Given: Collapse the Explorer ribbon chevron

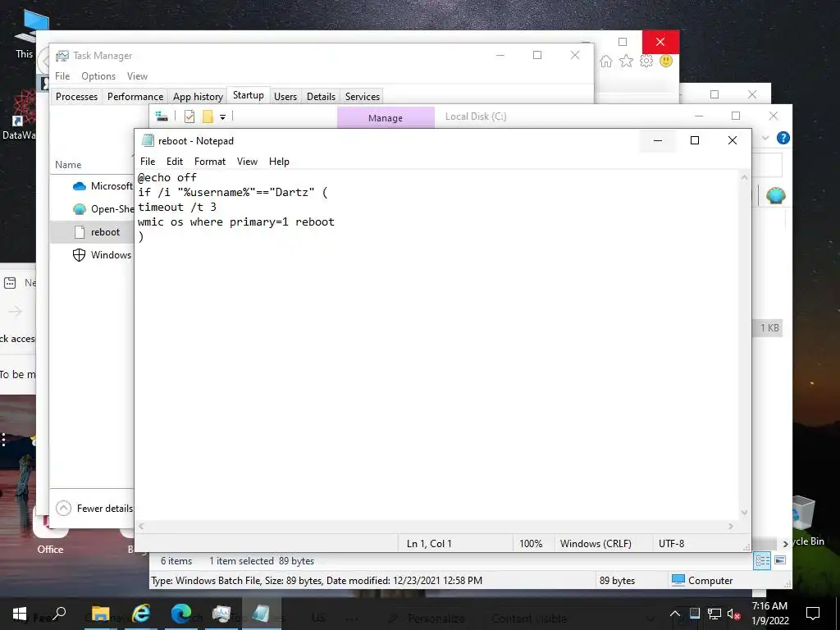Looking at the screenshot, I should click(x=765, y=138).
